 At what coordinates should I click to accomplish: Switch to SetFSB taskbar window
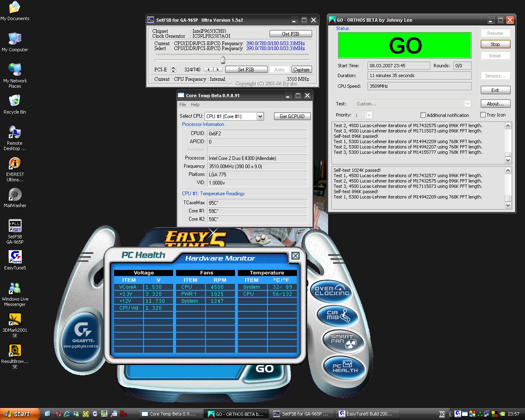(302, 414)
